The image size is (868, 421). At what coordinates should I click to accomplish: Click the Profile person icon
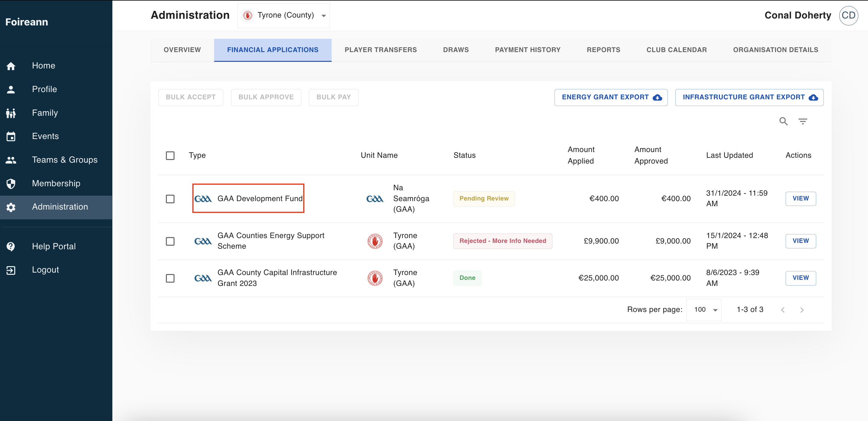[x=11, y=89]
